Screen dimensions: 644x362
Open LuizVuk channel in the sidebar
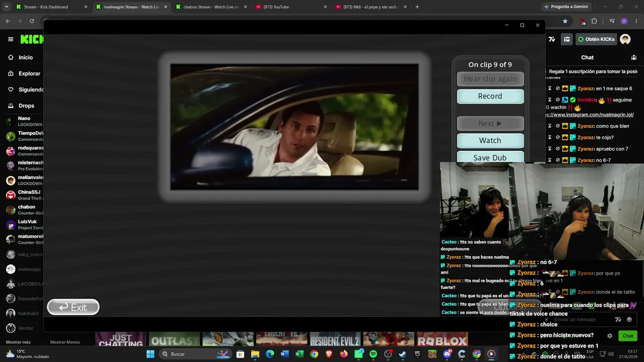pyautogui.click(x=24, y=224)
